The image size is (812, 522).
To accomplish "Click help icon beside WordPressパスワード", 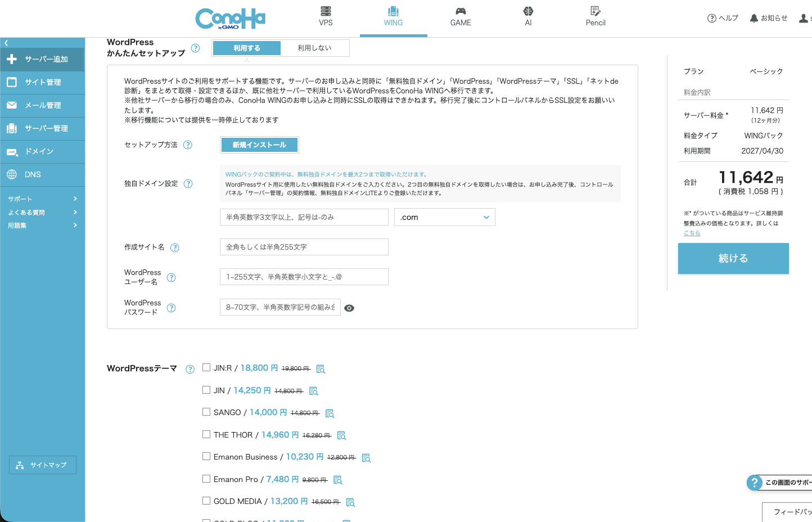I will (x=172, y=308).
